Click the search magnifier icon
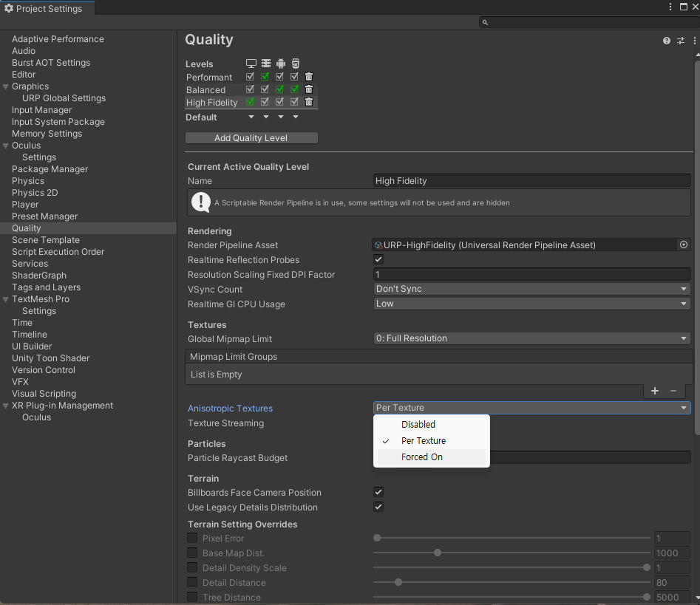This screenshot has height=605, width=700. [485, 22]
